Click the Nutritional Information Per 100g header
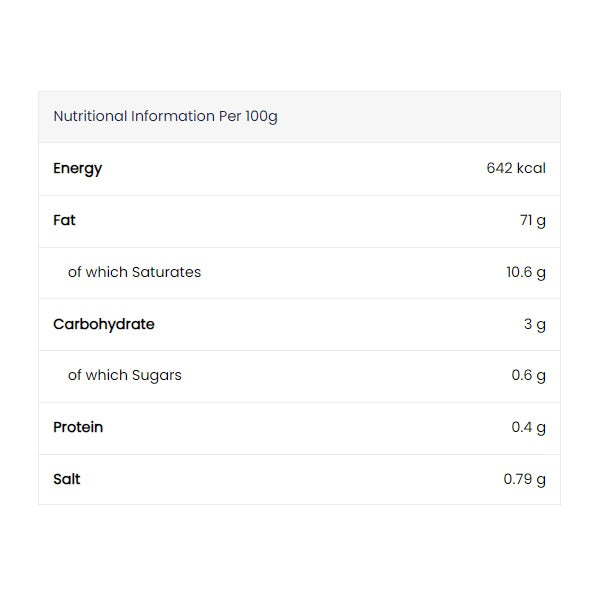This screenshot has width=600, height=600. point(165,116)
